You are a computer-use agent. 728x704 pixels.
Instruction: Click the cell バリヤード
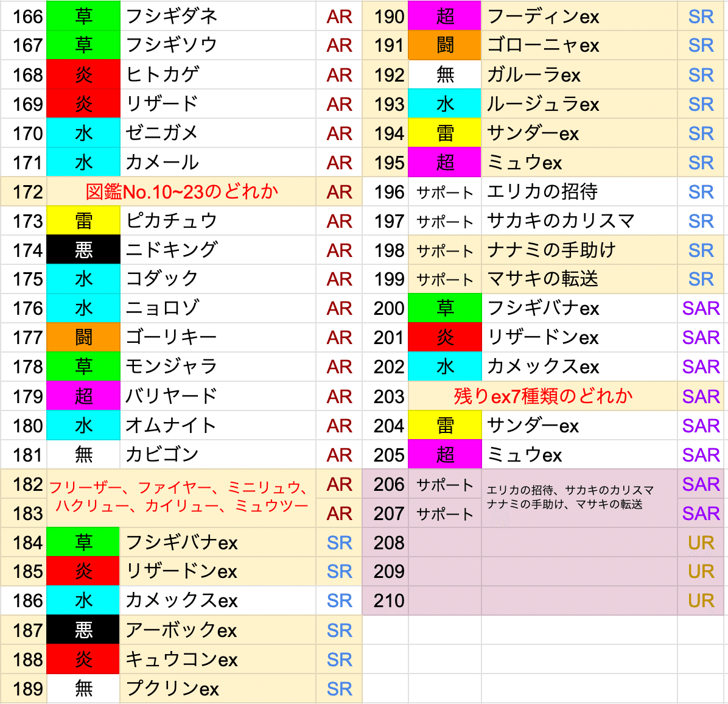click(x=218, y=396)
